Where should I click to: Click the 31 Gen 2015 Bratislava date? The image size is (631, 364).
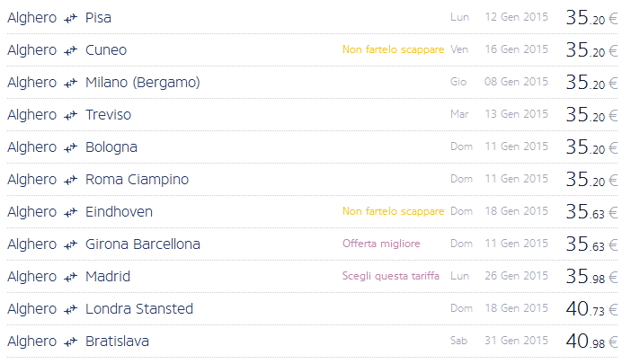coord(516,342)
